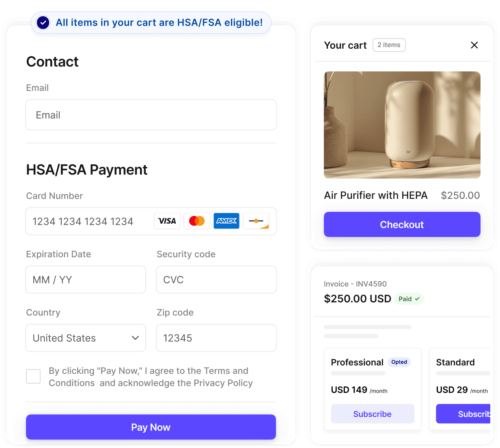Open the Country dropdown showing United States
Viewport: 500px width, 448px height.
86,338
